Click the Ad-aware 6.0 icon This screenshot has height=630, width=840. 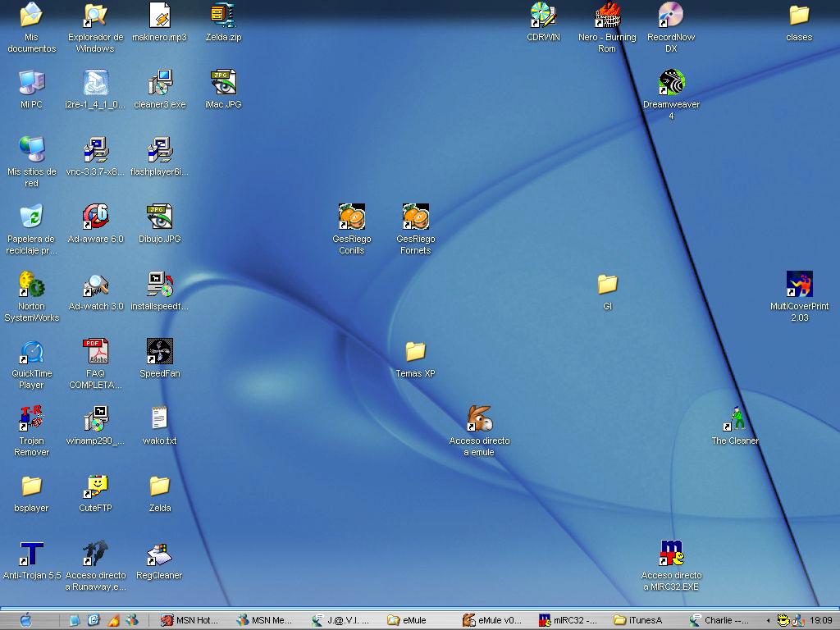pyautogui.click(x=95, y=217)
